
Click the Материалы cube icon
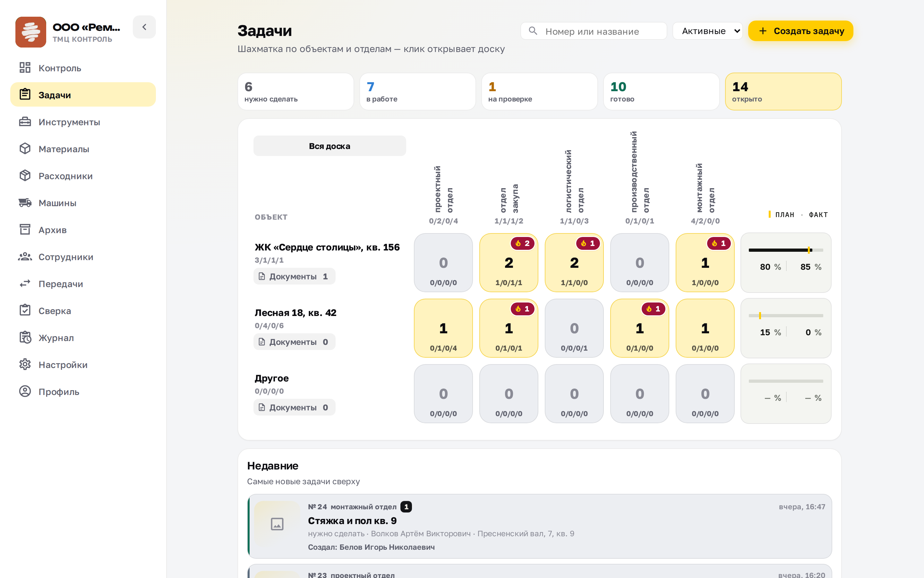(x=25, y=149)
